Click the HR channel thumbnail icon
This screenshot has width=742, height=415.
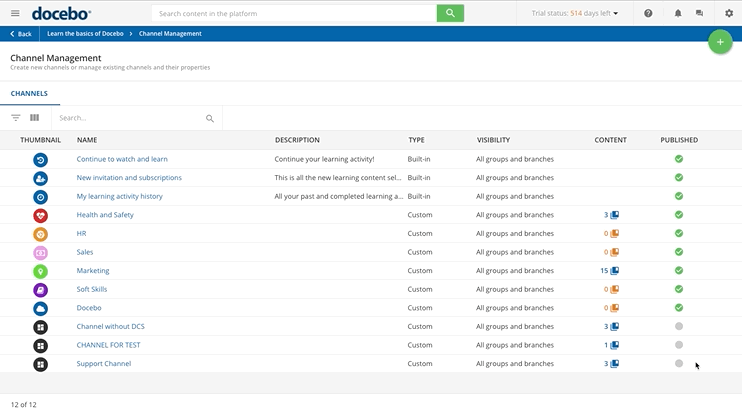(x=40, y=234)
